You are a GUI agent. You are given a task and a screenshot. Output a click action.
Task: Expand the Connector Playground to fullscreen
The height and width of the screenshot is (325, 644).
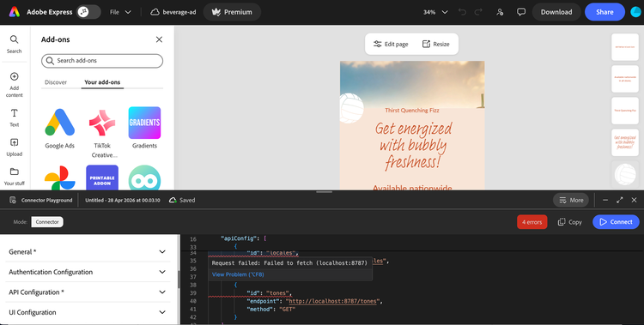tap(620, 201)
